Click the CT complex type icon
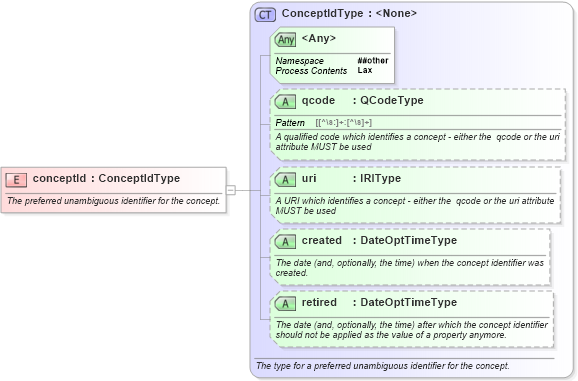Image resolution: width=578 pixels, height=381 pixels. [x=265, y=15]
